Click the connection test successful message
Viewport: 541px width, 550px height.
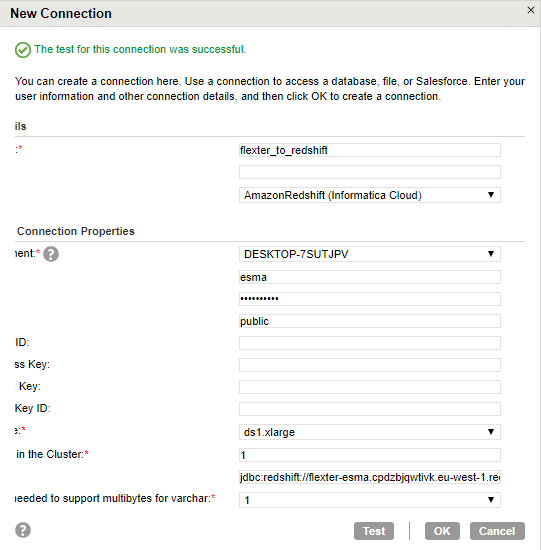click(x=140, y=49)
